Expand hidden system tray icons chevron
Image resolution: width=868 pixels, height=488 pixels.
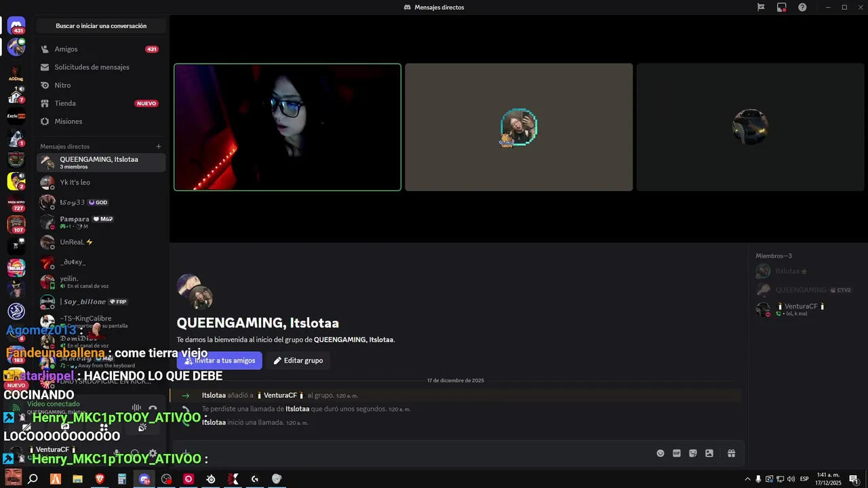click(747, 479)
